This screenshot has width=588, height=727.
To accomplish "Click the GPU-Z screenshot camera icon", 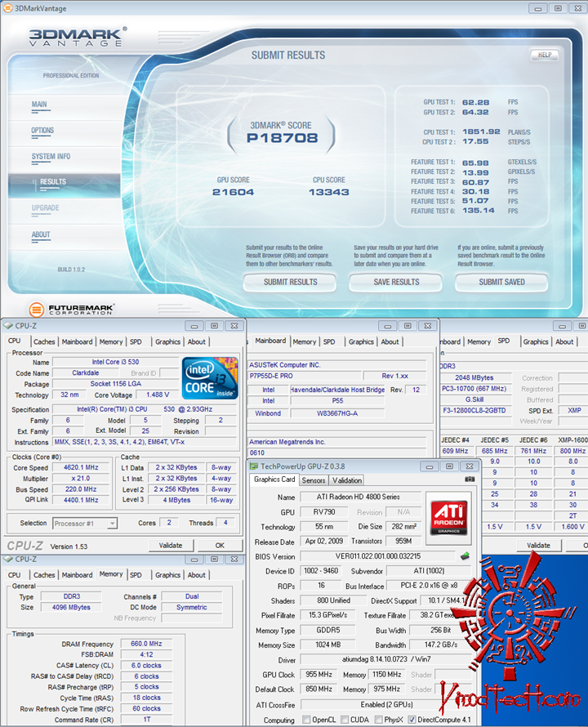I will pyautogui.click(x=470, y=479).
